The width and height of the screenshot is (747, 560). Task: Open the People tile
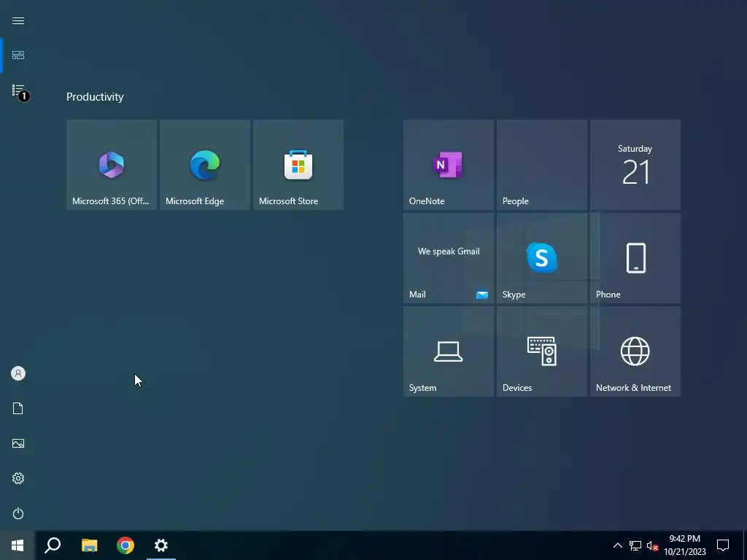point(542,165)
